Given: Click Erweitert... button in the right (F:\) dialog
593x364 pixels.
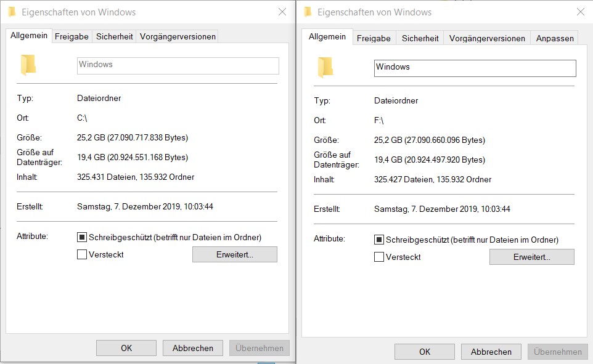Looking at the screenshot, I should [x=532, y=257].
